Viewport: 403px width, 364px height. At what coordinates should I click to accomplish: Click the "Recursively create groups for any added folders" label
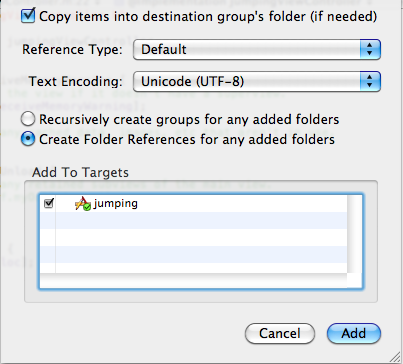[x=189, y=119]
